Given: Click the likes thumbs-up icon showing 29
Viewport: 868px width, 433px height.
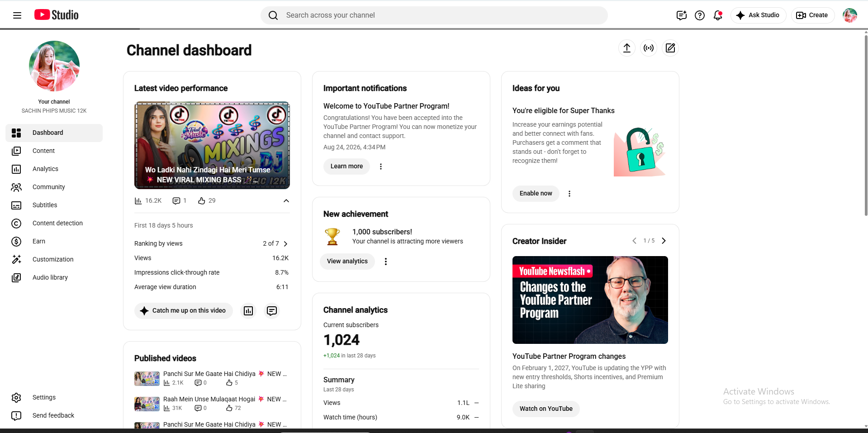Looking at the screenshot, I should (202, 201).
